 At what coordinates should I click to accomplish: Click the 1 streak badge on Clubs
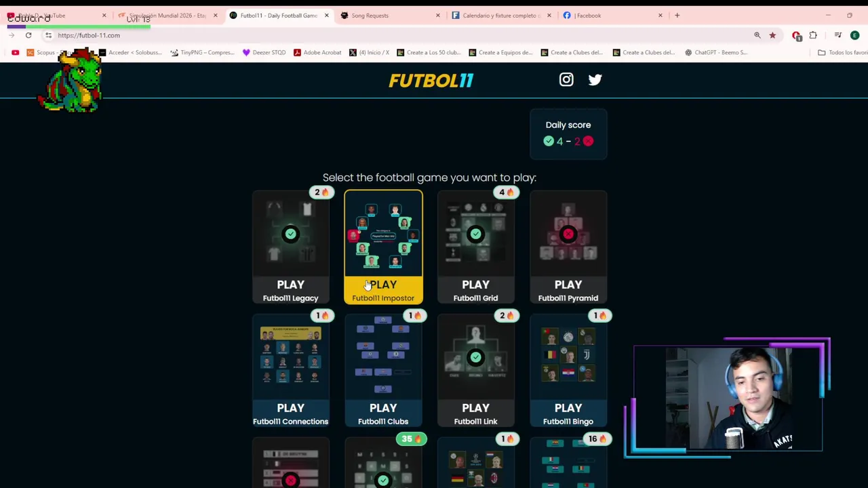[414, 315]
